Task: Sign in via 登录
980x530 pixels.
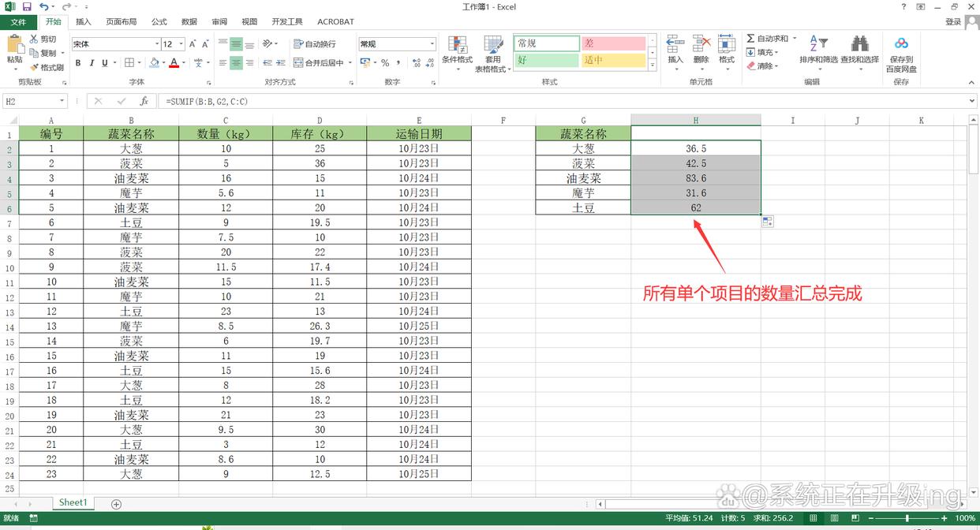Action: (953, 22)
